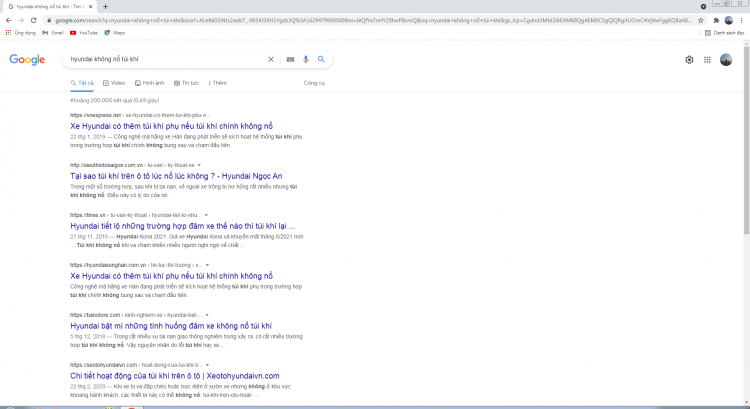Open the on-screen keyboard icon
The width and height of the screenshot is (750, 409).
pyautogui.click(x=290, y=59)
